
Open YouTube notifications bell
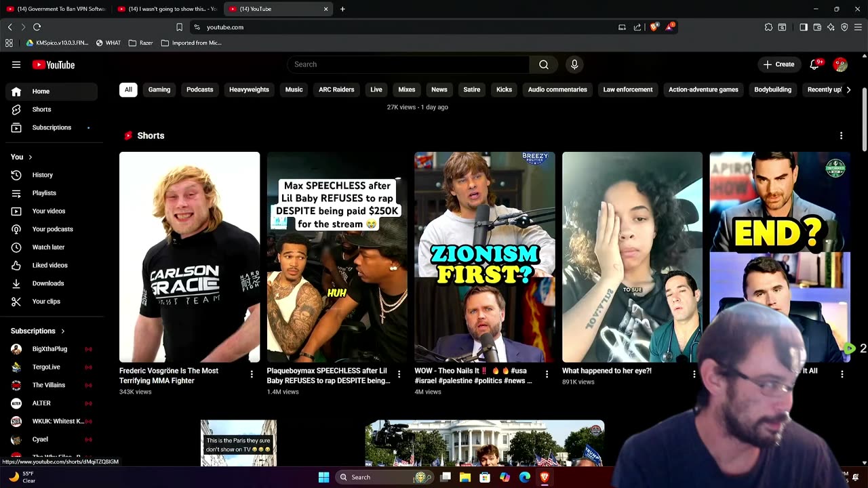(x=814, y=64)
